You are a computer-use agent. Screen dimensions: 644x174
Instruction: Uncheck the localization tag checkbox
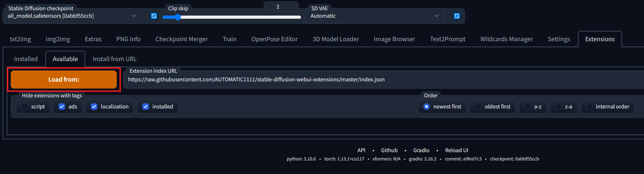click(x=94, y=107)
